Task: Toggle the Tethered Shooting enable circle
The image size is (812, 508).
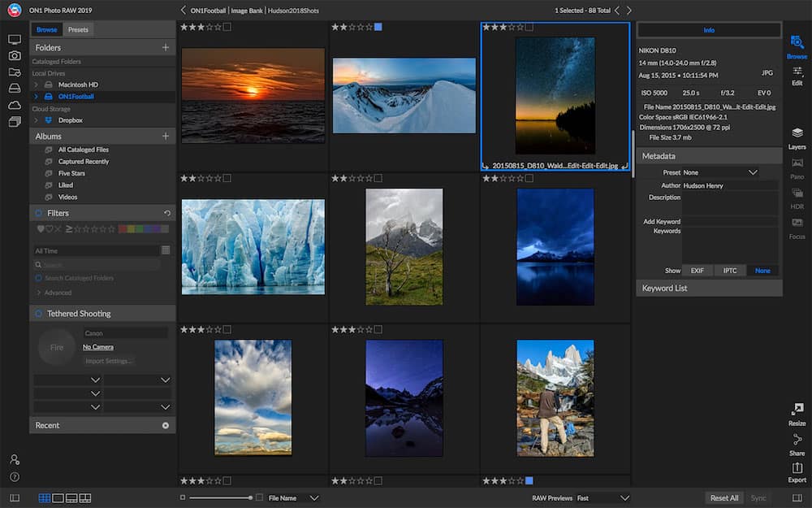Action: coord(38,314)
